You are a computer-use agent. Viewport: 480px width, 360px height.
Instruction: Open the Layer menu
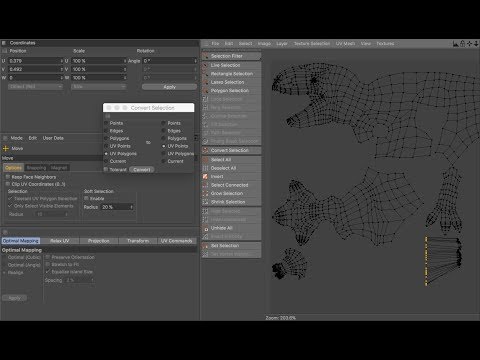click(x=282, y=44)
